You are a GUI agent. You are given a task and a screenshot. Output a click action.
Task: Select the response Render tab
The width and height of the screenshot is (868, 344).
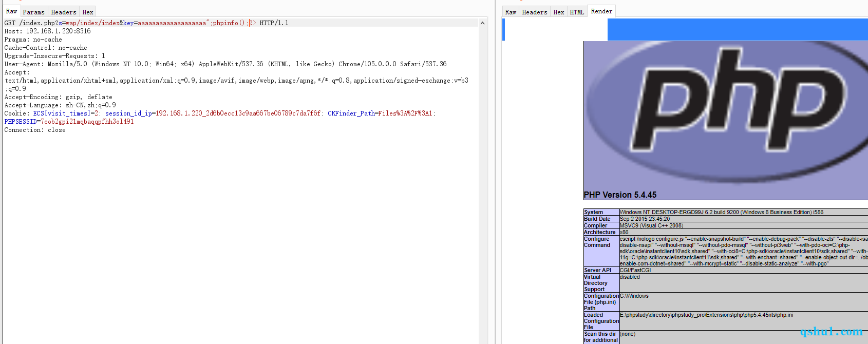pos(601,11)
